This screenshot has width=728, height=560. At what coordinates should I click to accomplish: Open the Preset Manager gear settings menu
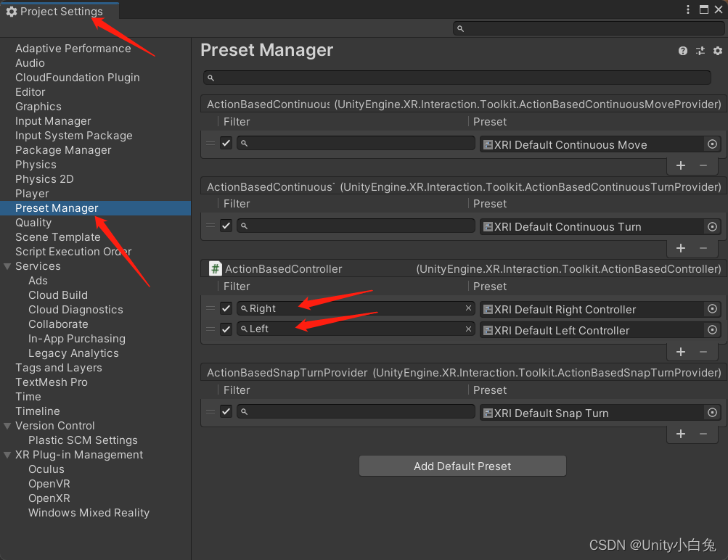point(718,51)
